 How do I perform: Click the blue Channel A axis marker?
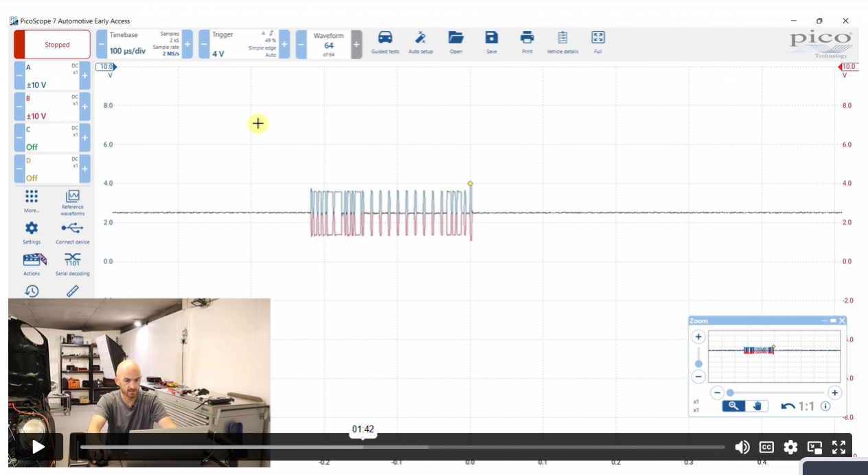[x=106, y=67]
